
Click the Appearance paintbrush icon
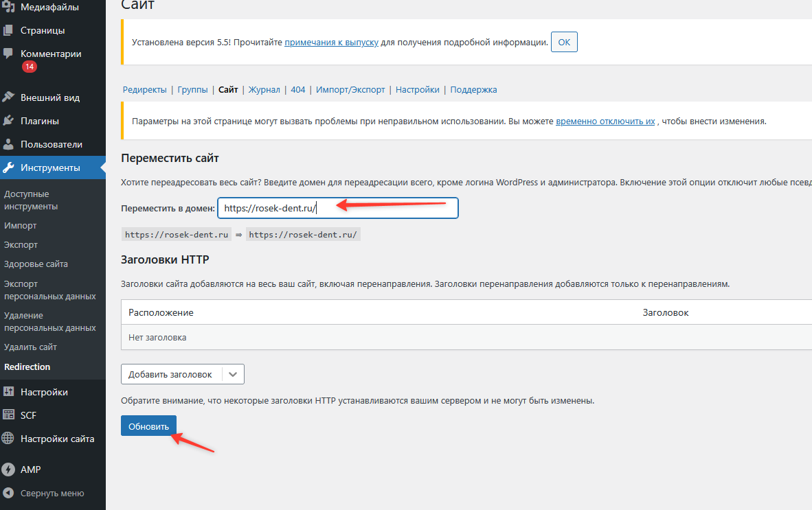(x=8, y=97)
